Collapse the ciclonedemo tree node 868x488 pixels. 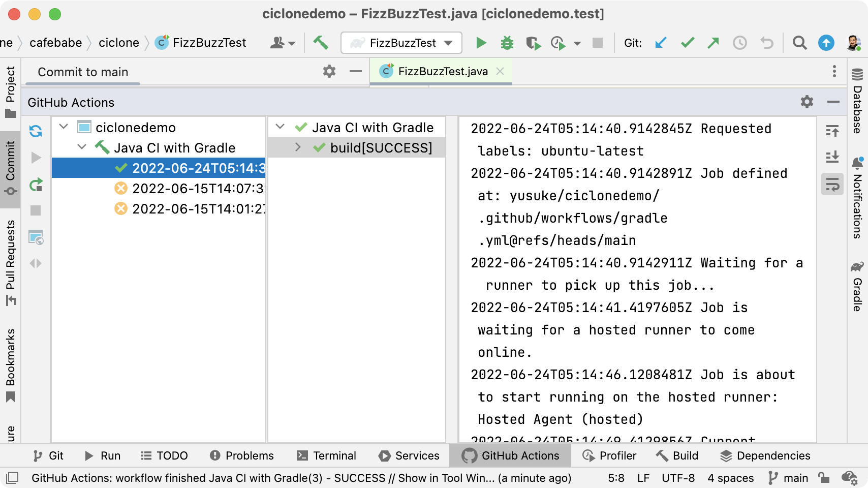[x=64, y=126]
